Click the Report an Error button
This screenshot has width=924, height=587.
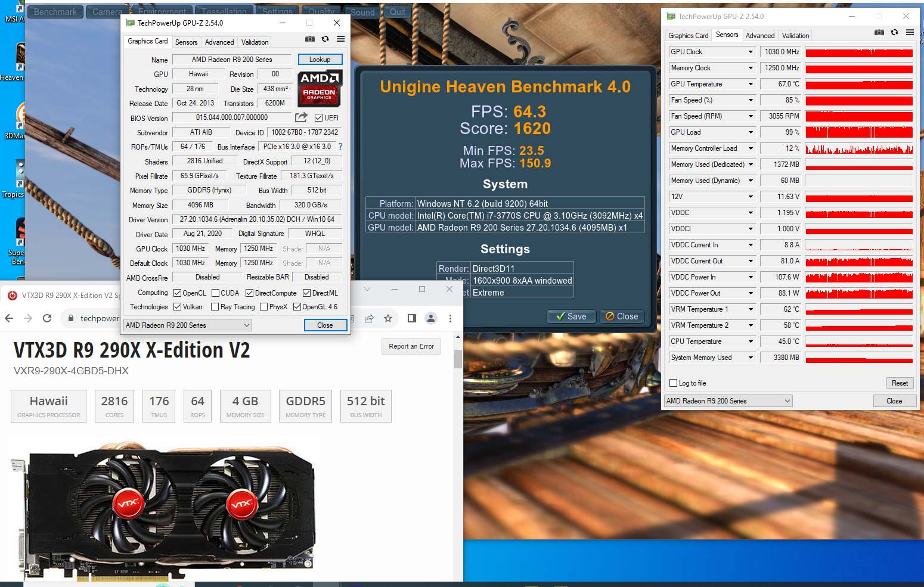[x=411, y=346]
